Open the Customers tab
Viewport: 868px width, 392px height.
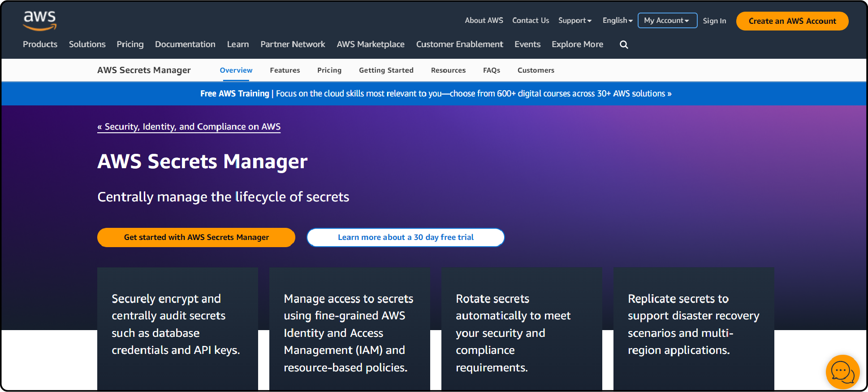(536, 70)
